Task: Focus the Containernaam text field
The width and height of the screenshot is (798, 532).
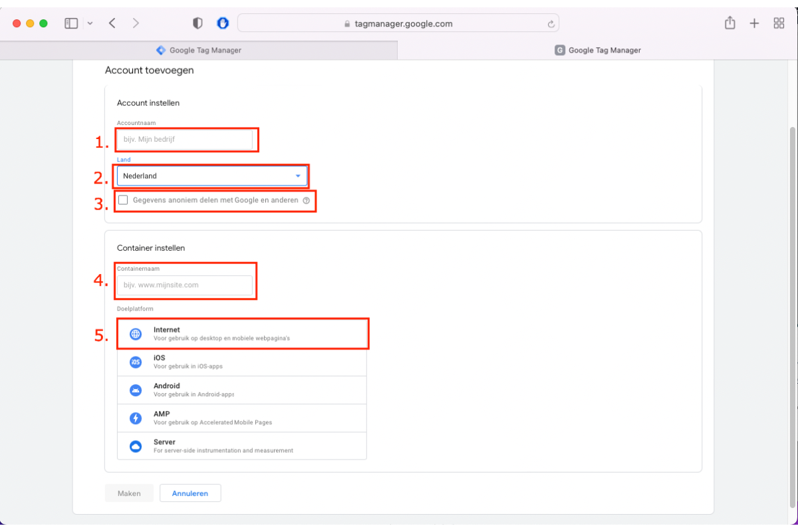Action: [185, 285]
